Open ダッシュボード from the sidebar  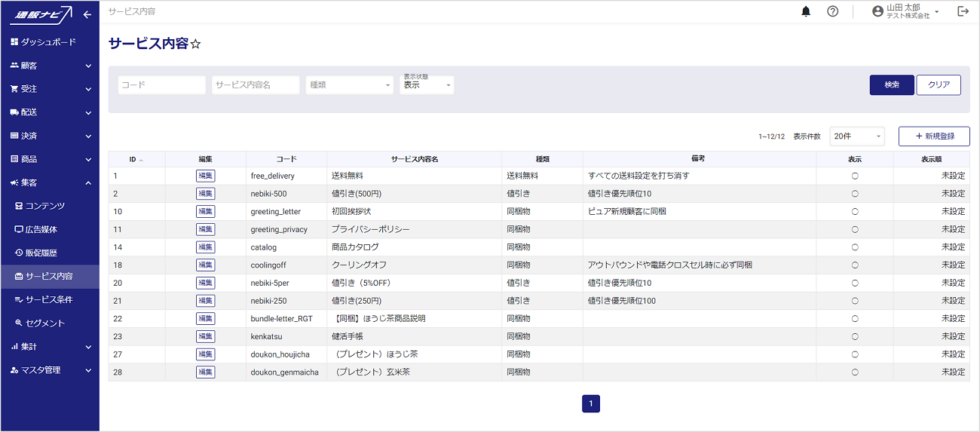pyautogui.click(x=48, y=42)
